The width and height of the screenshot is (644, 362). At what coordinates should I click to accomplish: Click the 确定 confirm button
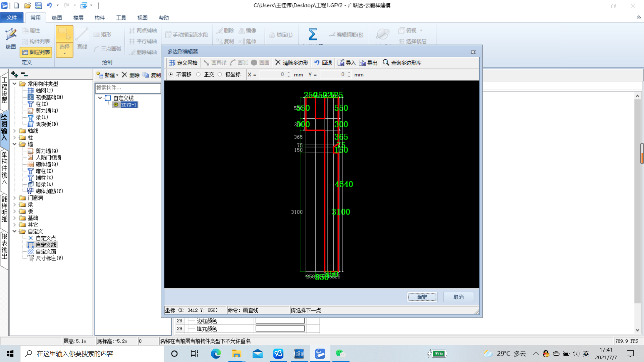[x=422, y=297]
